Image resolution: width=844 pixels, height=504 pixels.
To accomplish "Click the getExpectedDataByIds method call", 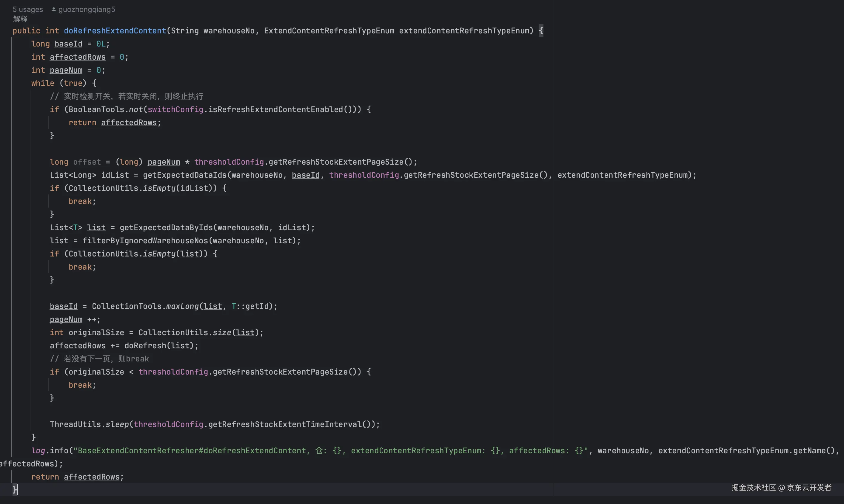I will pyautogui.click(x=166, y=228).
